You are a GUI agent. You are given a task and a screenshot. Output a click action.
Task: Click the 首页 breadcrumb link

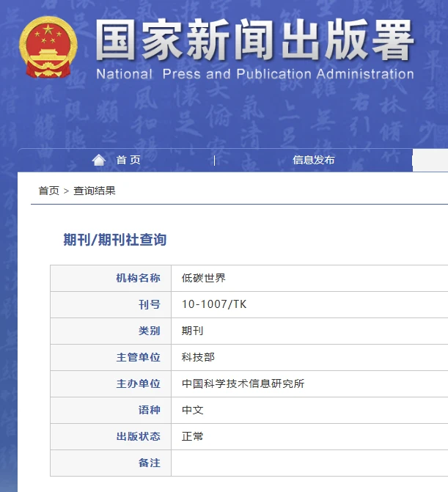(x=48, y=191)
